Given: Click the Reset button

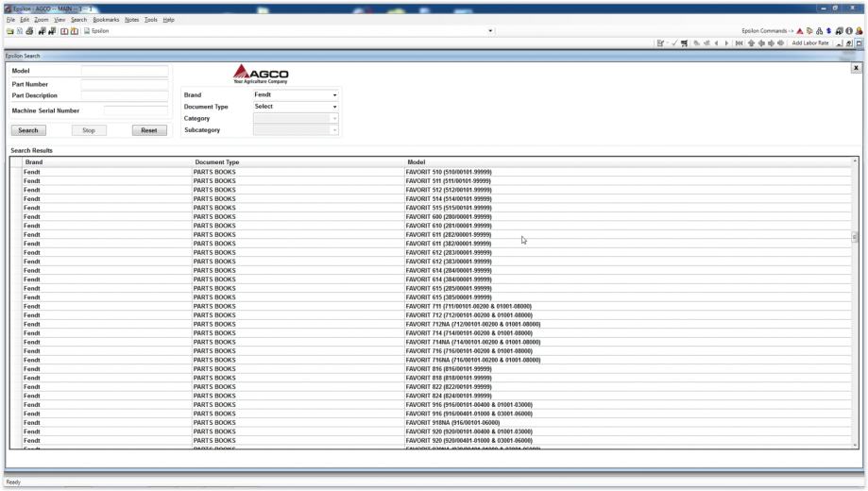Looking at the screenshot, I should (149, 130).
